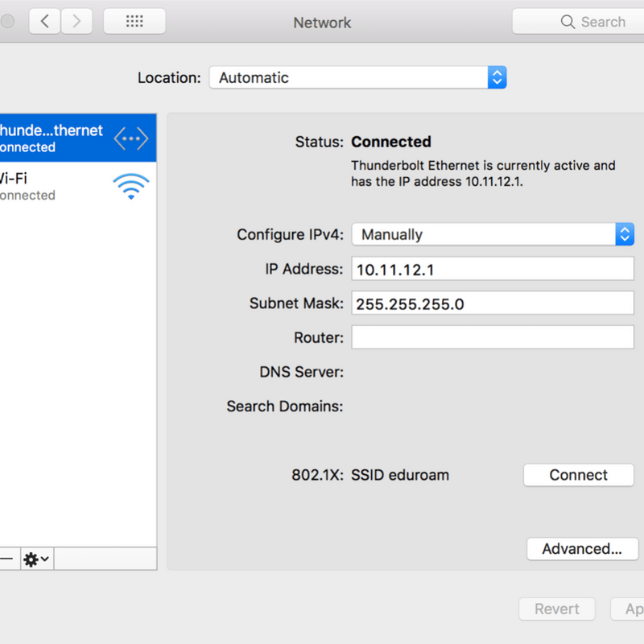This screenshot has width=644, height=644.
Task: Click the magnifying glass search icon
Action: tap(568, 22)
